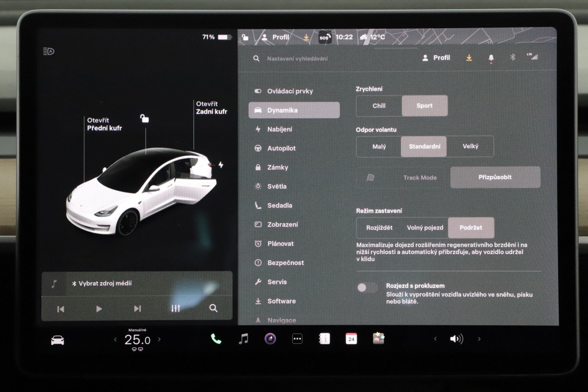
Task: Open the phone app in the bottom bar
Action: tap(216, 339)
